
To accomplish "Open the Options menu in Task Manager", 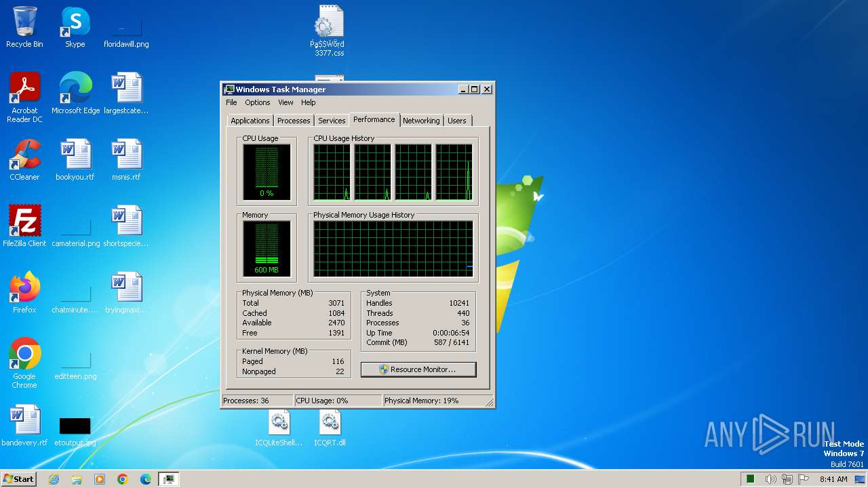I will pos(258,102).
